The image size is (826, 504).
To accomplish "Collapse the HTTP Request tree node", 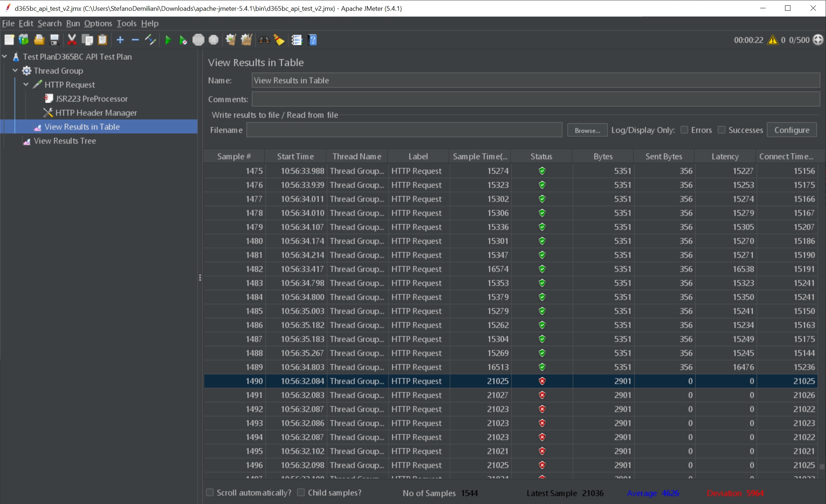I will (26, 84).
